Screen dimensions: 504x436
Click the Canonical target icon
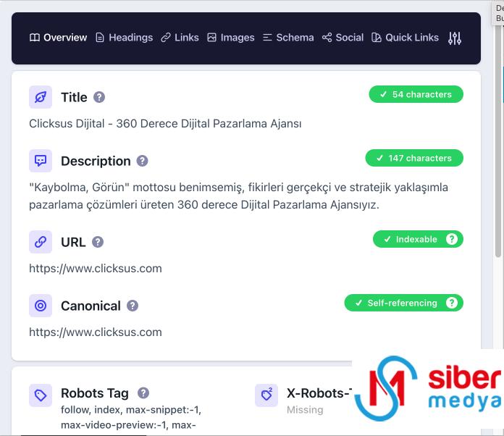click(x=41, y=306)
